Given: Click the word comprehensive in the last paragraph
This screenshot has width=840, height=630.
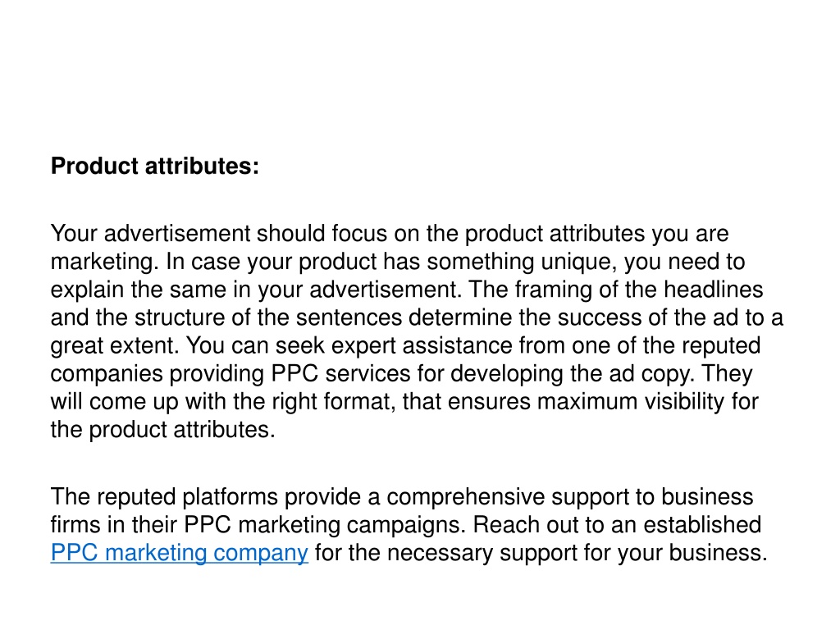Looking at the screenshot, I should 466,497.
